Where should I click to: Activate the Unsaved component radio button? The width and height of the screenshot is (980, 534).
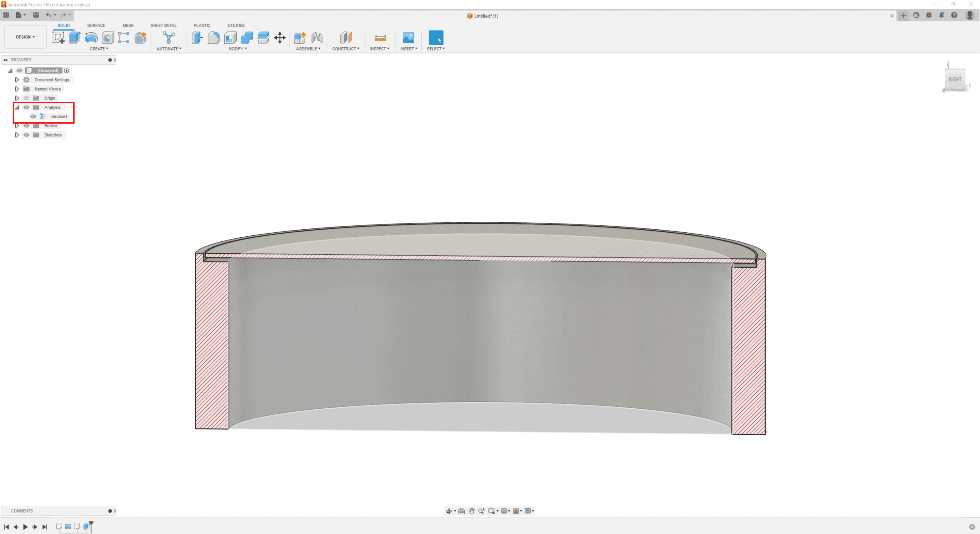(67, 70)
